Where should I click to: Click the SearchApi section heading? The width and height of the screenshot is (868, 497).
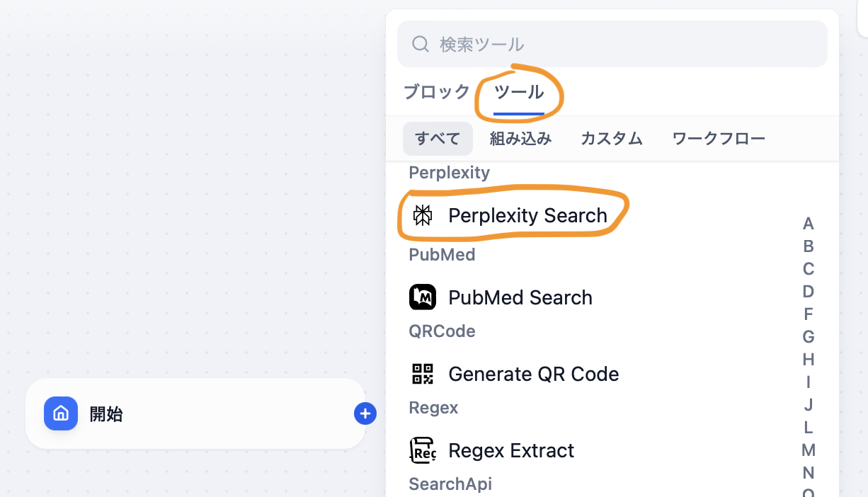click(450, 484)
